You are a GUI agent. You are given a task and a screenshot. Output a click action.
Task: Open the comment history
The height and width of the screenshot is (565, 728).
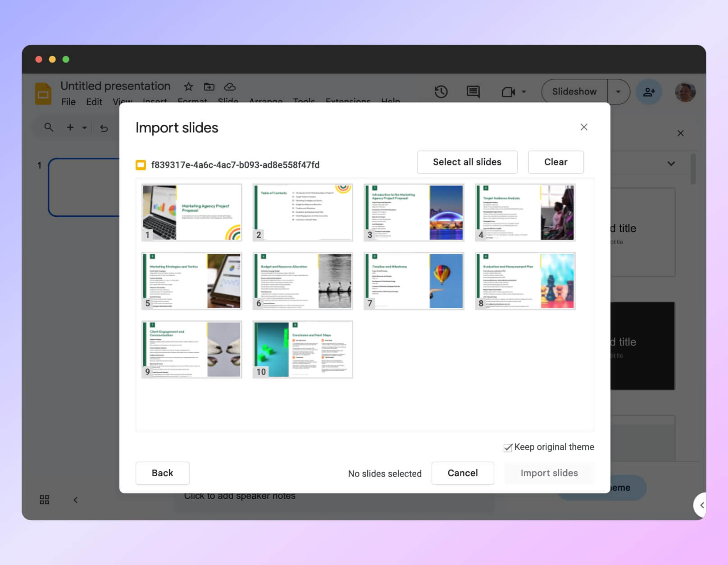tap(473, 91)
